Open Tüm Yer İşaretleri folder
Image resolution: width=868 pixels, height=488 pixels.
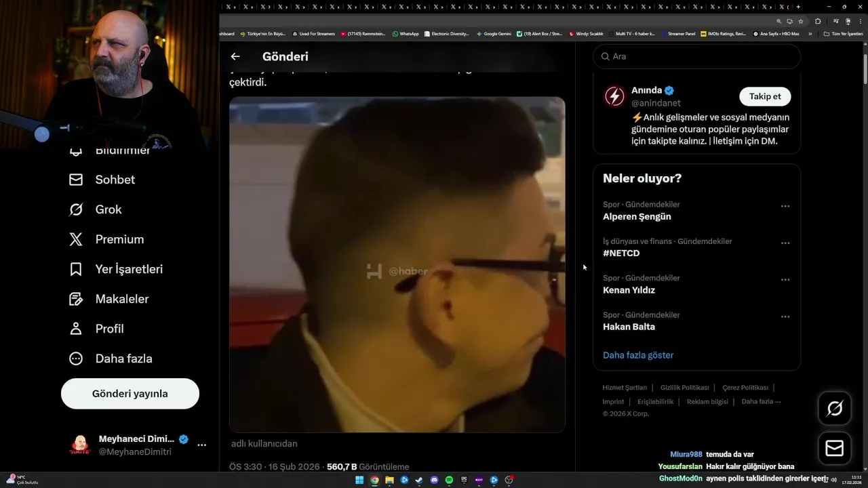(x=843, y=34)
